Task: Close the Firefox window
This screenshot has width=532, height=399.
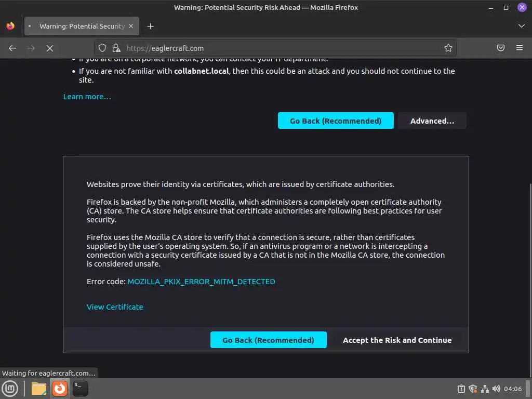Action: pyautogui.click(x=522, y=7)
